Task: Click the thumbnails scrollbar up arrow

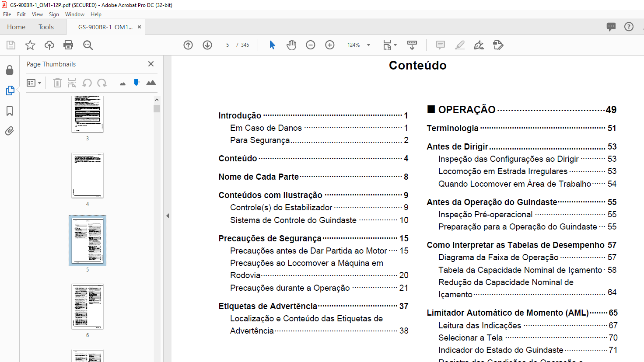Action: [157, 100]
